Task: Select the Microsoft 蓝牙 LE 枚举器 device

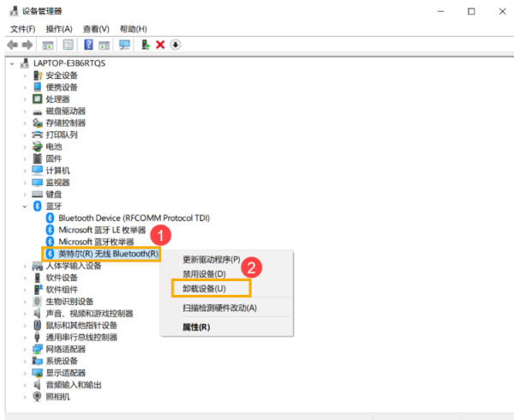Action: click(102, 230)
